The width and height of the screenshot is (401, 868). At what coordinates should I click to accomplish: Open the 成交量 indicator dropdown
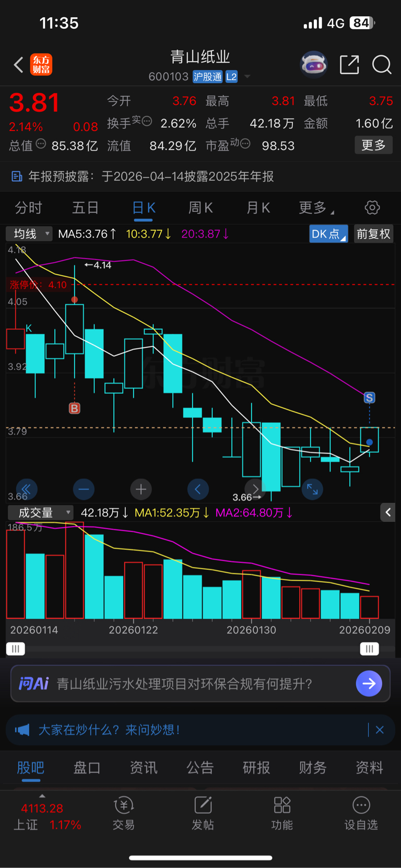click(40, 513)
